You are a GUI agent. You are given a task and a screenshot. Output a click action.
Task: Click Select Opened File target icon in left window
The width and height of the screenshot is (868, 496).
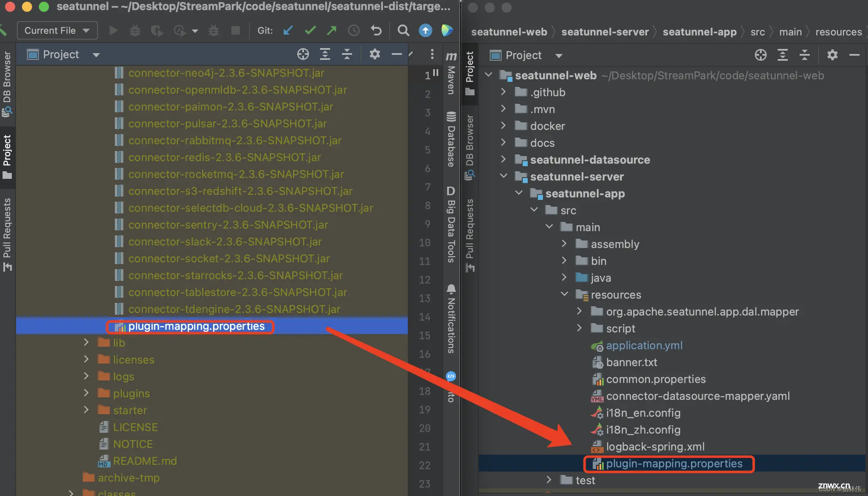coord(303,54)
